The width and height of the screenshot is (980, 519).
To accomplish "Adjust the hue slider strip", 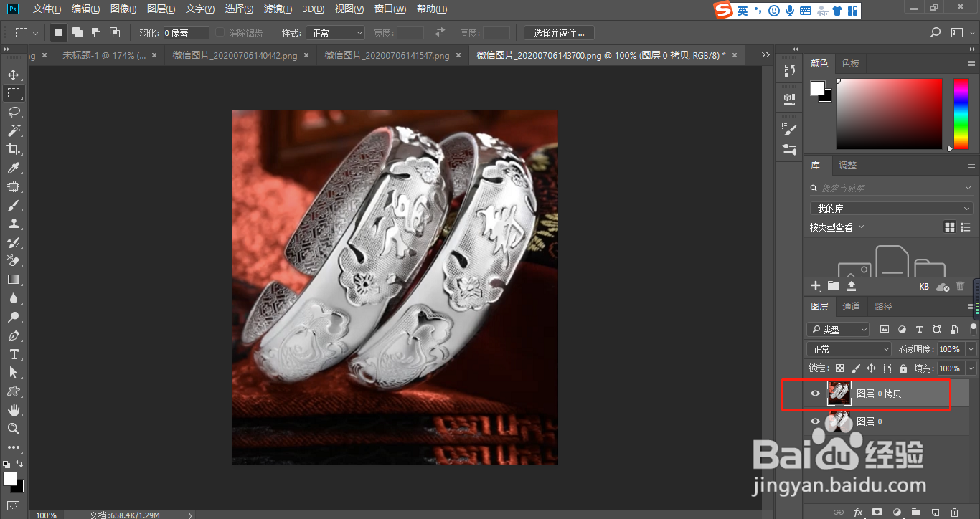I will click(960, 114).
